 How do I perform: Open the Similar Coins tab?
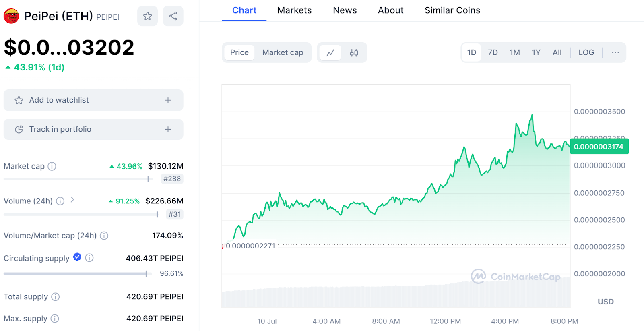coord(452,10)
